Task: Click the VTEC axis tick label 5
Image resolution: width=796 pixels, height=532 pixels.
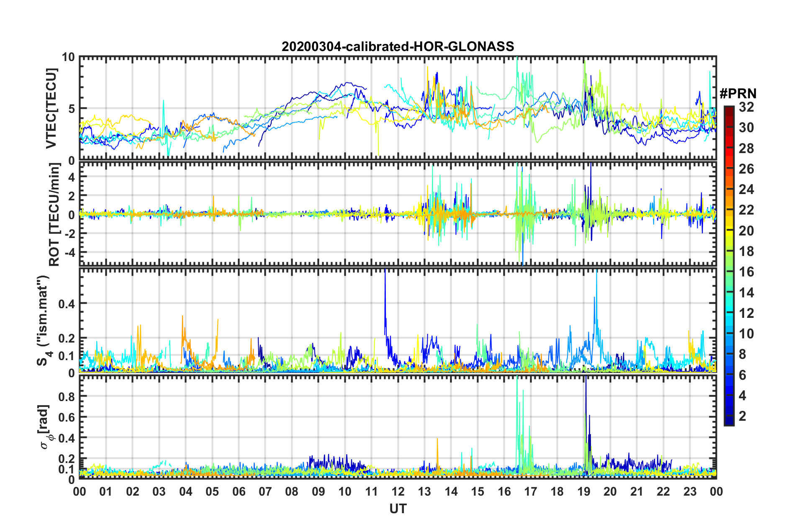Action: [x=72, y=109]
